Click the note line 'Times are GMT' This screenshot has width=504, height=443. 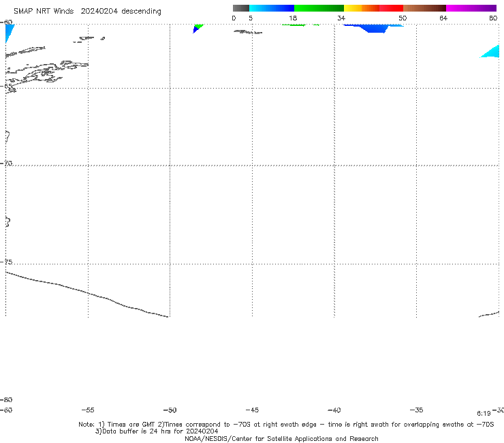pos(131,425)
